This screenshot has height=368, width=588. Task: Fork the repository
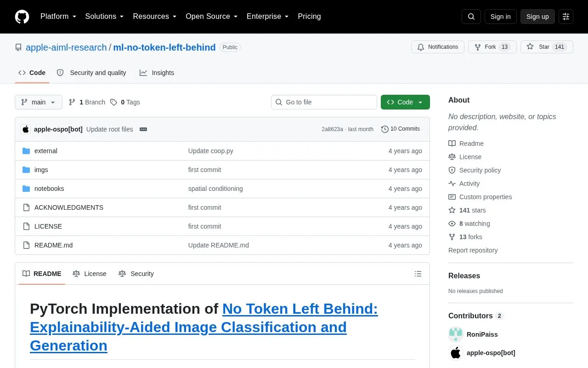point(492,47)
